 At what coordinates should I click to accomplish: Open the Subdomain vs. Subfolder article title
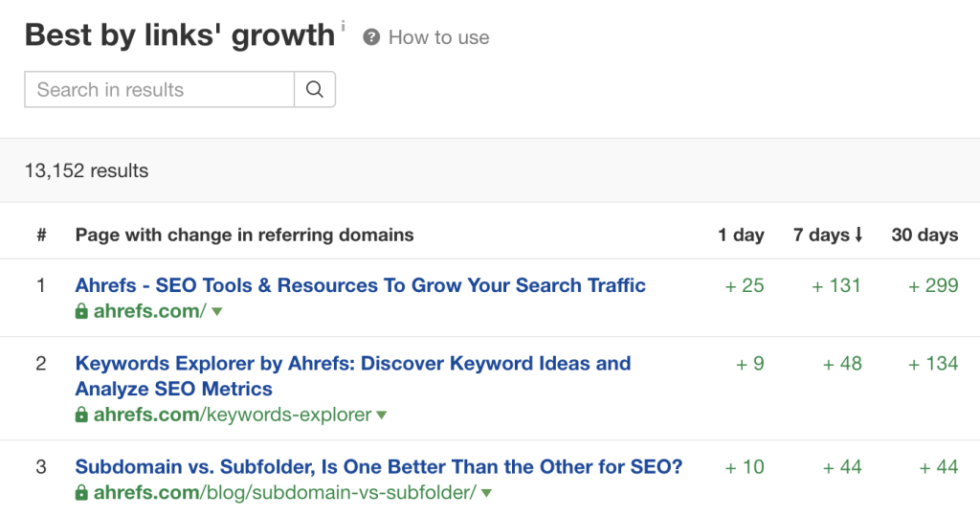pyautogui.click(x=378, y=467)
